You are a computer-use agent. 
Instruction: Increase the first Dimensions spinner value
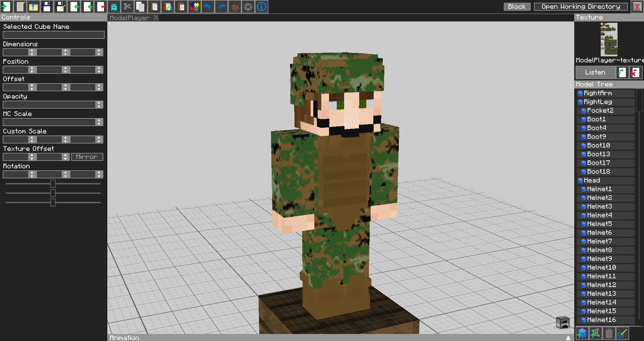point(32,50)
